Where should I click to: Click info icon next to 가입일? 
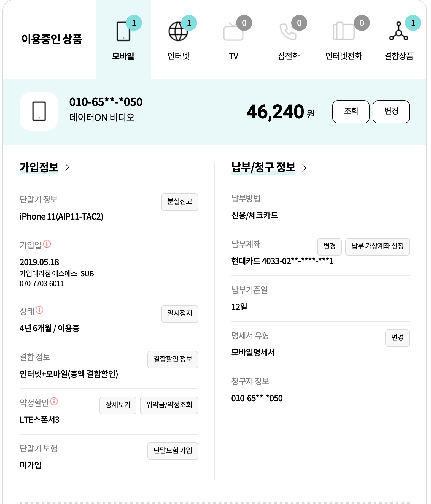(47, 244)
